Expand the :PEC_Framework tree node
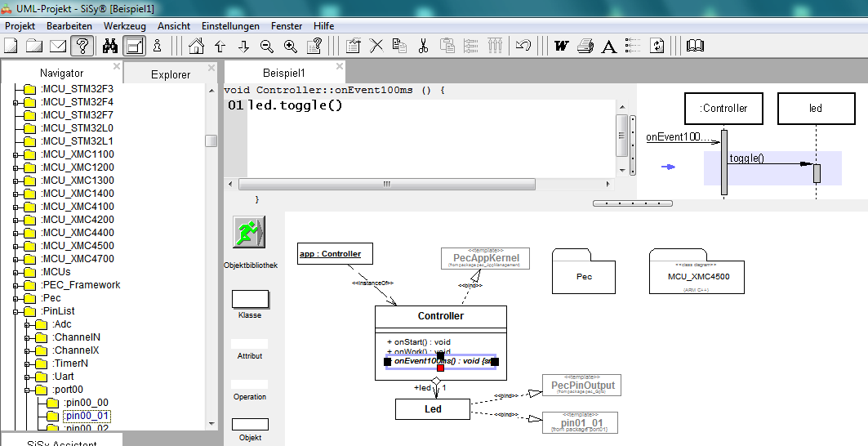The width and height of the screenshot is (868, 446). (15, 285)
